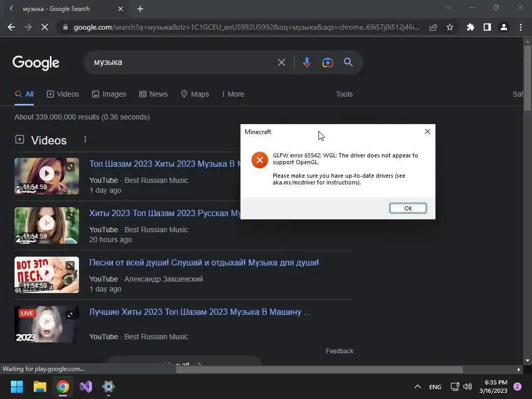Search by image camera icon
Image resolution: width=532 pixels, height=399 pixels.
(x=327, y=62)
